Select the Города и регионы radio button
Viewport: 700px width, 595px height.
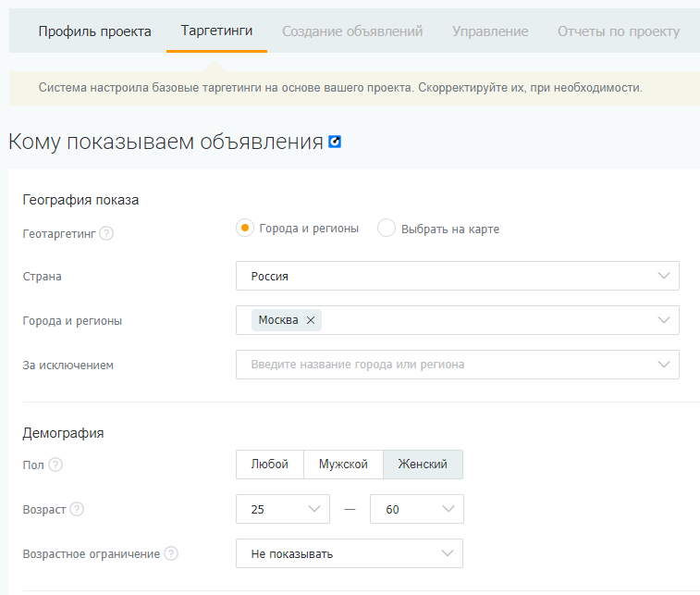click(x=245, y=228)
